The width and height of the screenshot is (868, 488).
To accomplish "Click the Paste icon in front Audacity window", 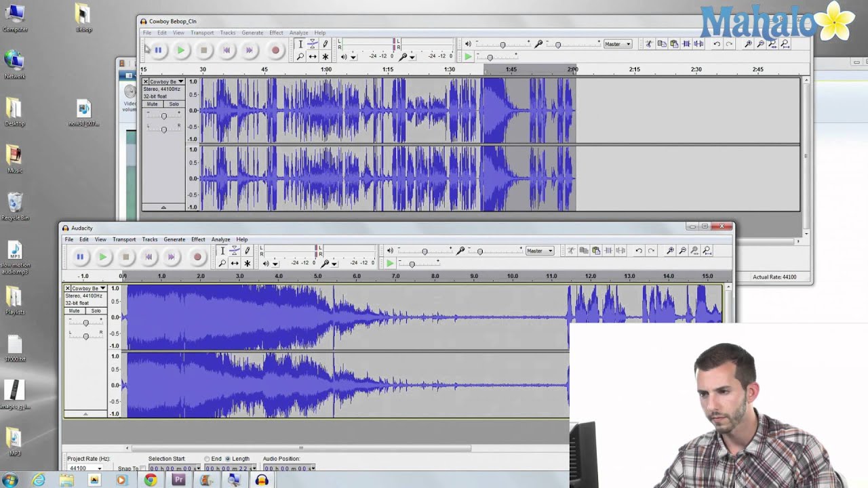I will 596,251.
